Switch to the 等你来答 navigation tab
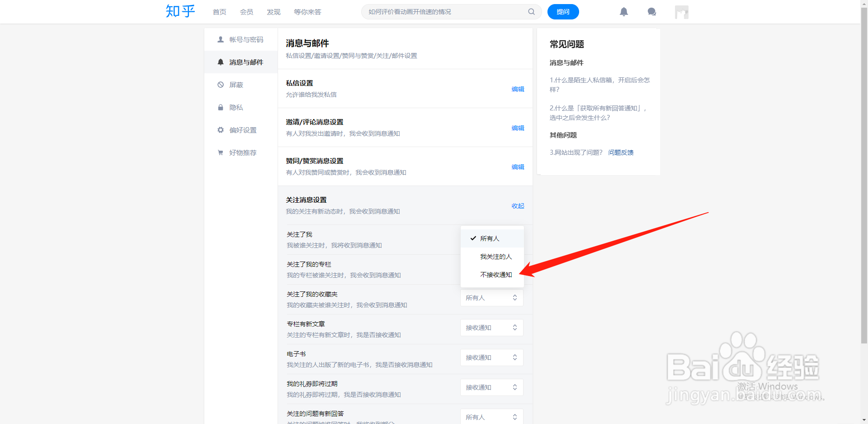The width and height of the screenshot is (868, 424). pos(307,12)
